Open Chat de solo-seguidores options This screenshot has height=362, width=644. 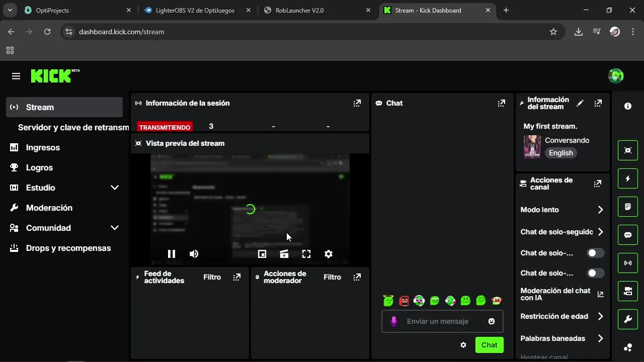tap(562, 232)
